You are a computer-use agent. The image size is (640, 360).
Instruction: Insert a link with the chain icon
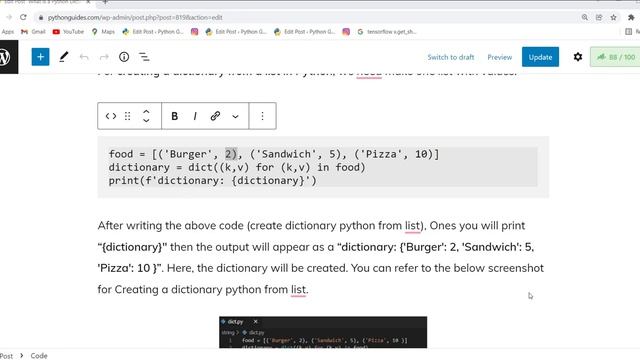click(x=215, y=116)
